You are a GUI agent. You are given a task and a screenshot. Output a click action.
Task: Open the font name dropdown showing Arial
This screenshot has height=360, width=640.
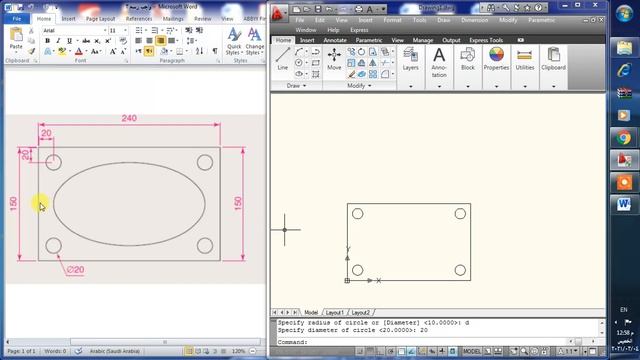coord(105,31)
